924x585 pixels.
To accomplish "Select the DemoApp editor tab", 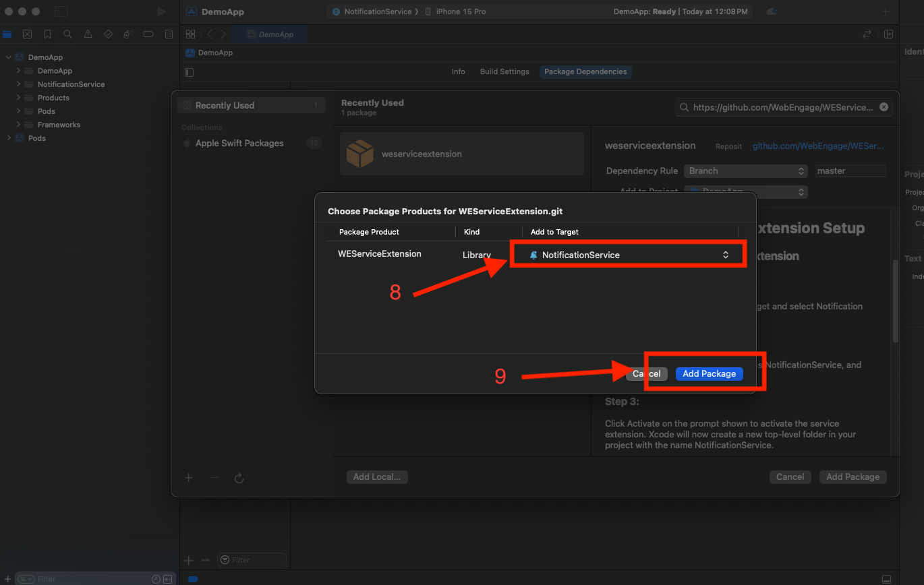I will [270, 34].
